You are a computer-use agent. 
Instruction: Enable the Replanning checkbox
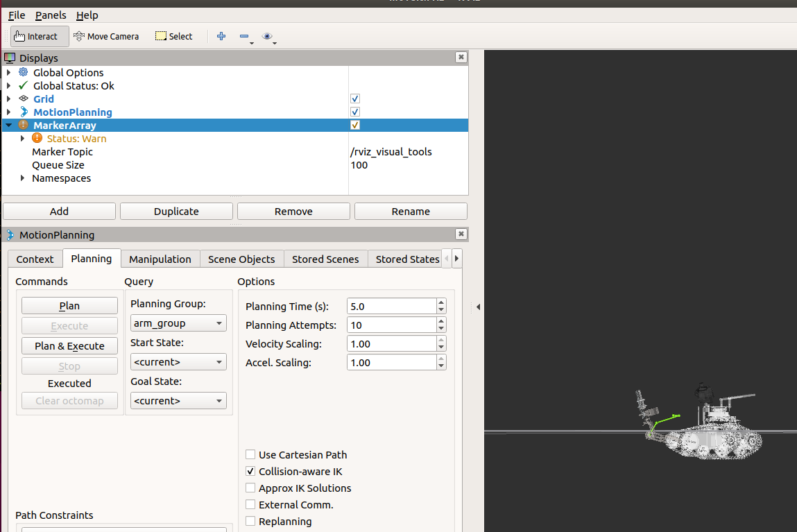click(x=250, y=521)
